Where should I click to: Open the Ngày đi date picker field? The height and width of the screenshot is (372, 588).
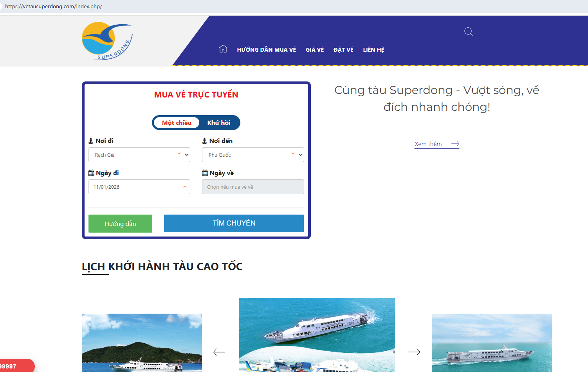139,187
